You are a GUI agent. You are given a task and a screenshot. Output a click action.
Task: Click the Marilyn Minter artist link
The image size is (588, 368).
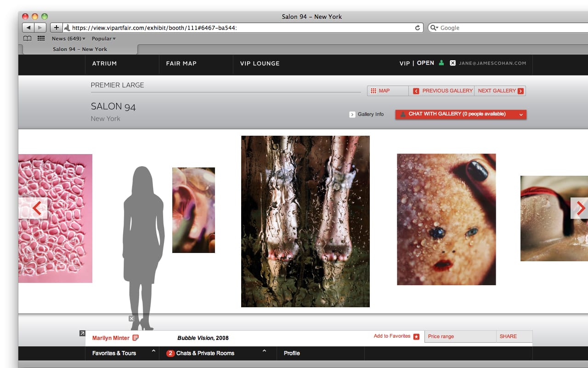[111, 338]
